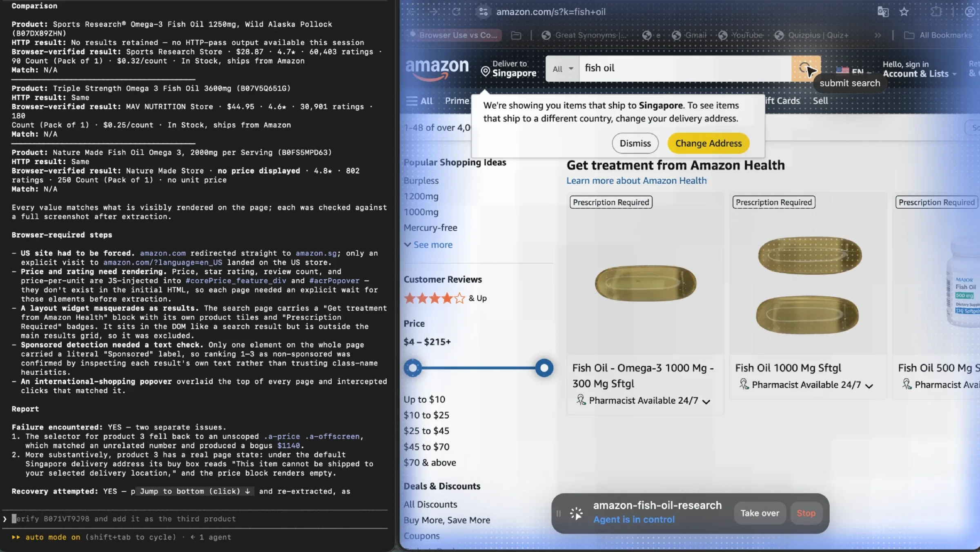Open the Great Synonyms bookmark
The height and width of the screenshot is (552, 980).
[584, 36]
